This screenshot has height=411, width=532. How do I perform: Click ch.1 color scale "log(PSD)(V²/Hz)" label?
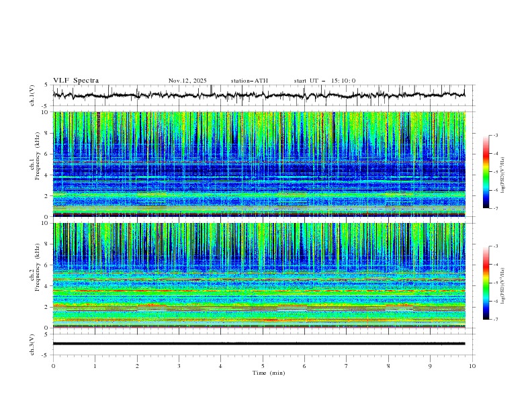503,175
